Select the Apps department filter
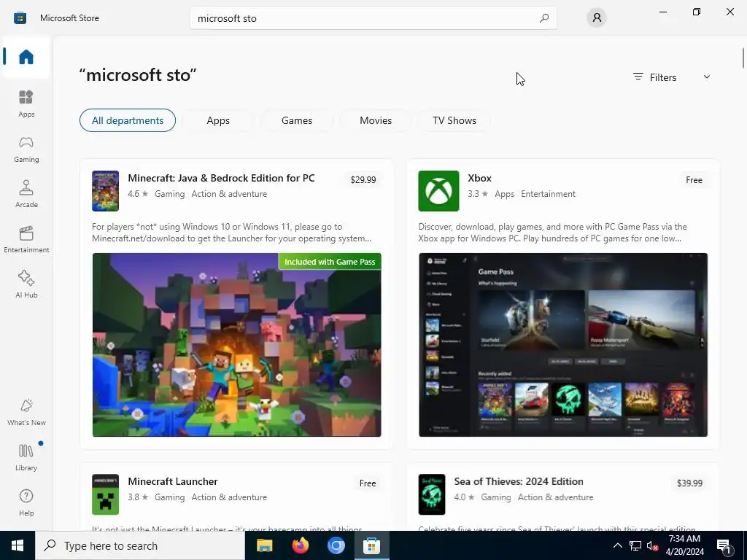This screenshot has width=747, height=560. pos(218,120)
